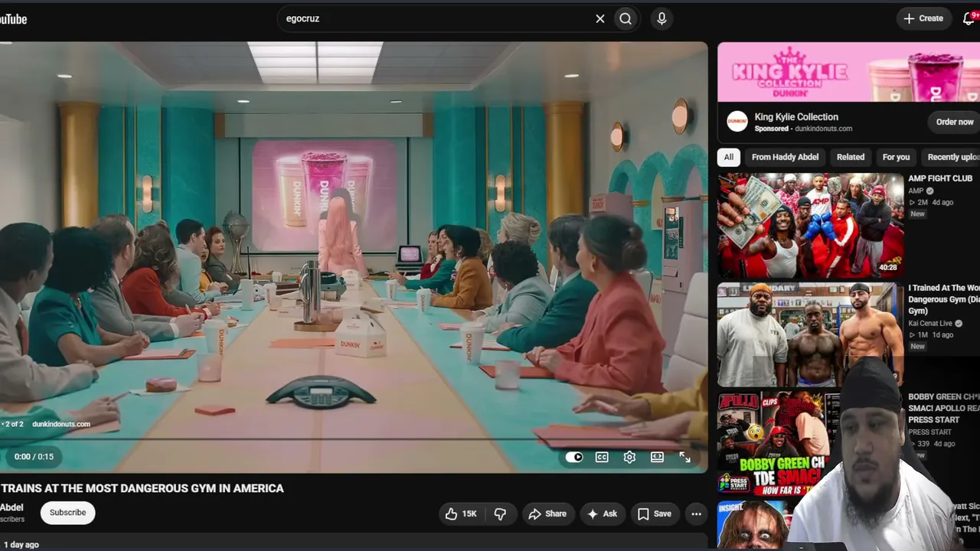Screen dimensions: 980x551
Task: Click the 1 day ago upload date
Action: (x=21, y=545)
